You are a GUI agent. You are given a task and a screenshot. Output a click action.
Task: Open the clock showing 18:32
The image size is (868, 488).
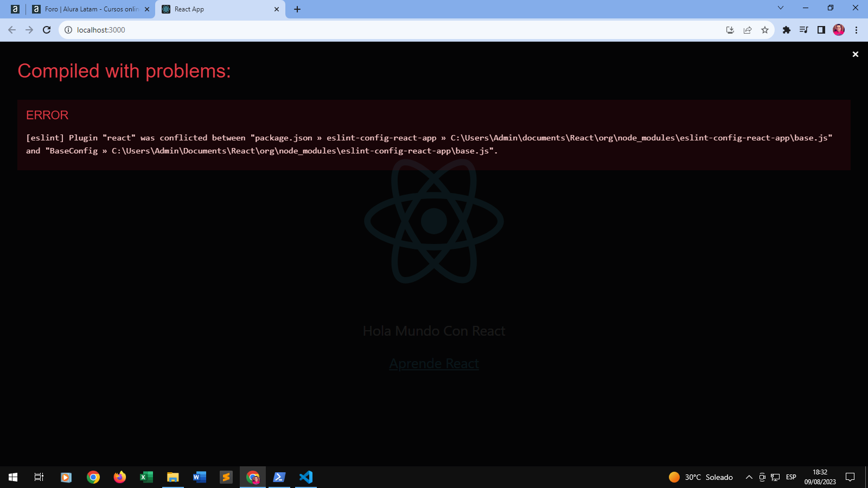click(x=820, y=477)
